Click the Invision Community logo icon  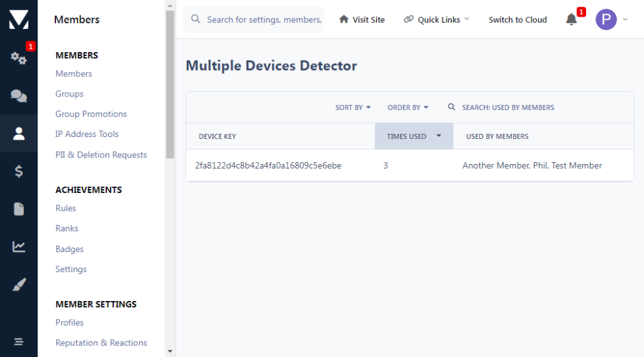(19, 19)
